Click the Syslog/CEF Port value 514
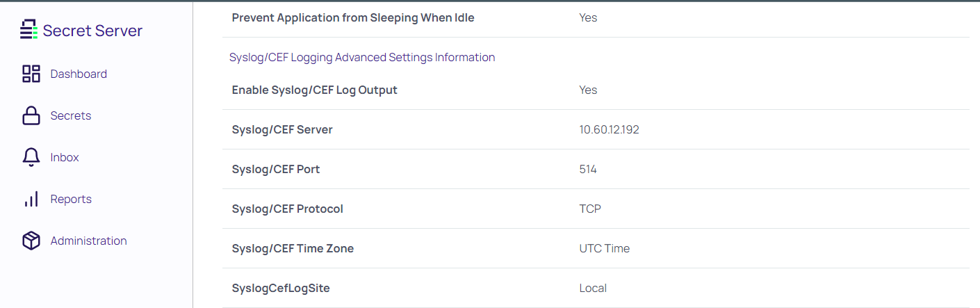Image resolution: width=980 pixels, height=308 pixels. [588, 169]
